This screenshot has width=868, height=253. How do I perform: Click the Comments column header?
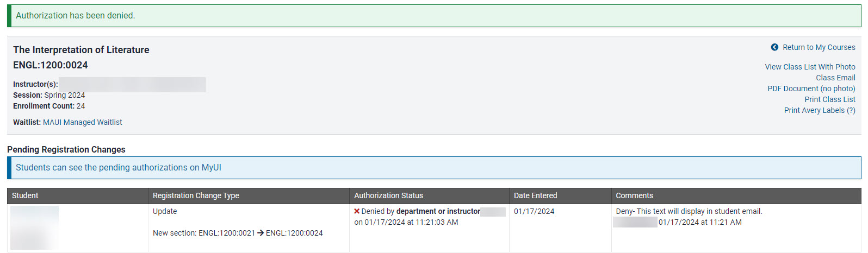pyautogui.click(x=634, y=195)
